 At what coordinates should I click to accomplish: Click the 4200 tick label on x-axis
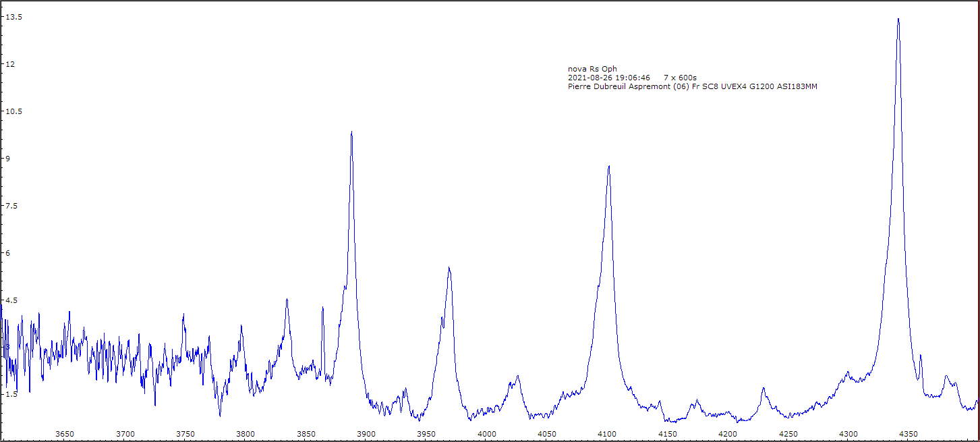tap(728, 433)
